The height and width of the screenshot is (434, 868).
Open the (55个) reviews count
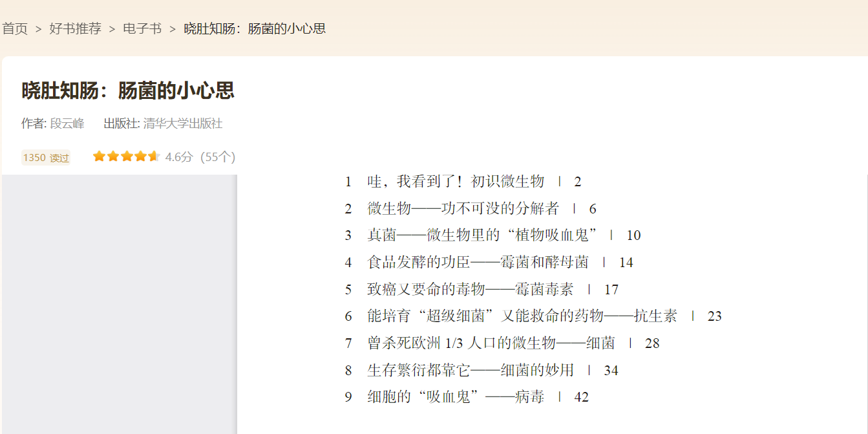(x=218, y=157)
